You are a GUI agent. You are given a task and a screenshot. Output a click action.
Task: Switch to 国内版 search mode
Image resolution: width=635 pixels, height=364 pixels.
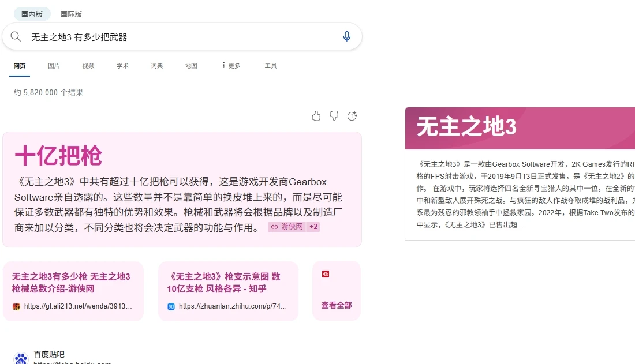32,14
